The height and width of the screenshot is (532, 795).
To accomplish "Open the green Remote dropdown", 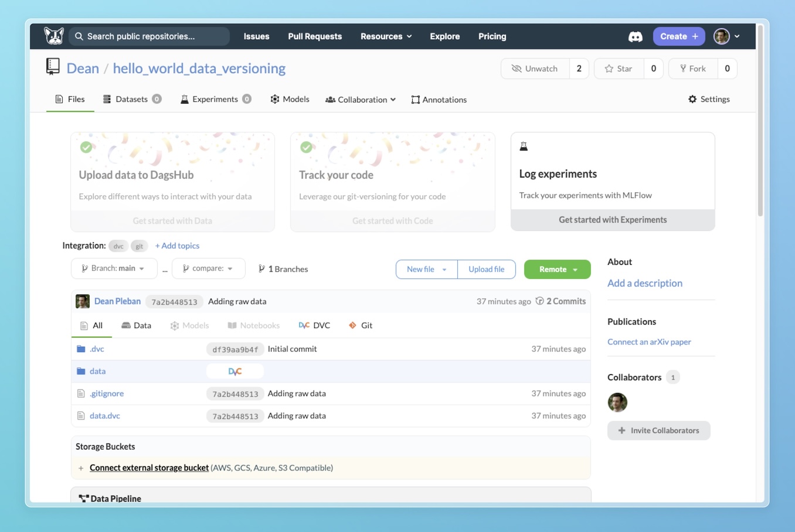I will coord(557,269).
